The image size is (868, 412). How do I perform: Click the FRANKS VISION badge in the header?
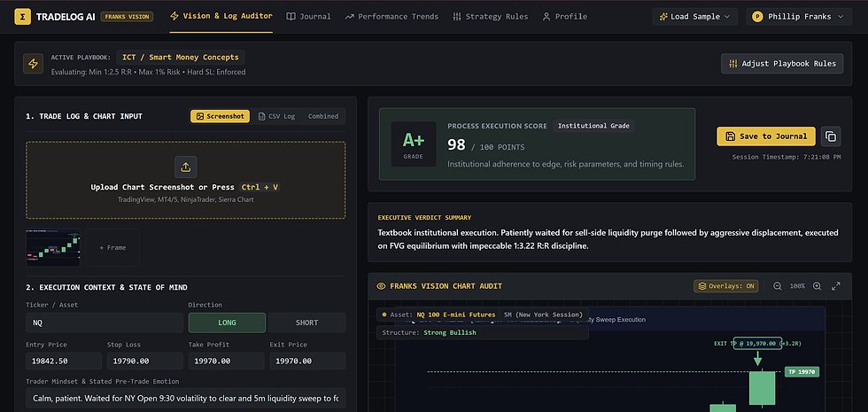click(128, 17)
